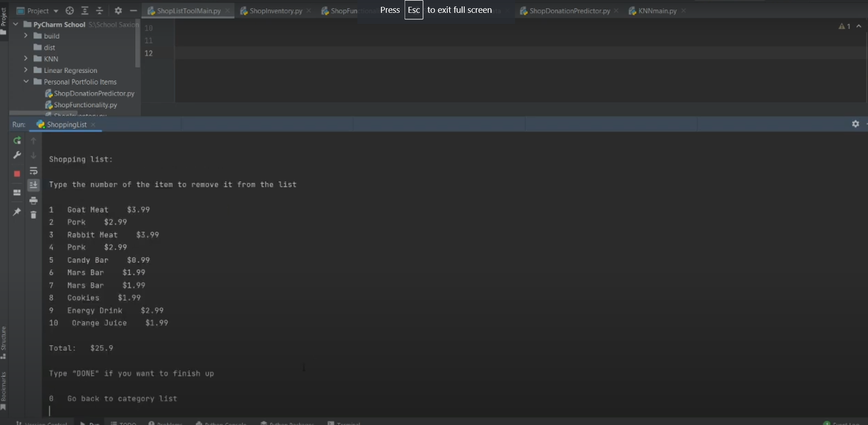868x425 pixels.
Task: Toggle pin tab in Run panel
Action: (x=17, y=211)
